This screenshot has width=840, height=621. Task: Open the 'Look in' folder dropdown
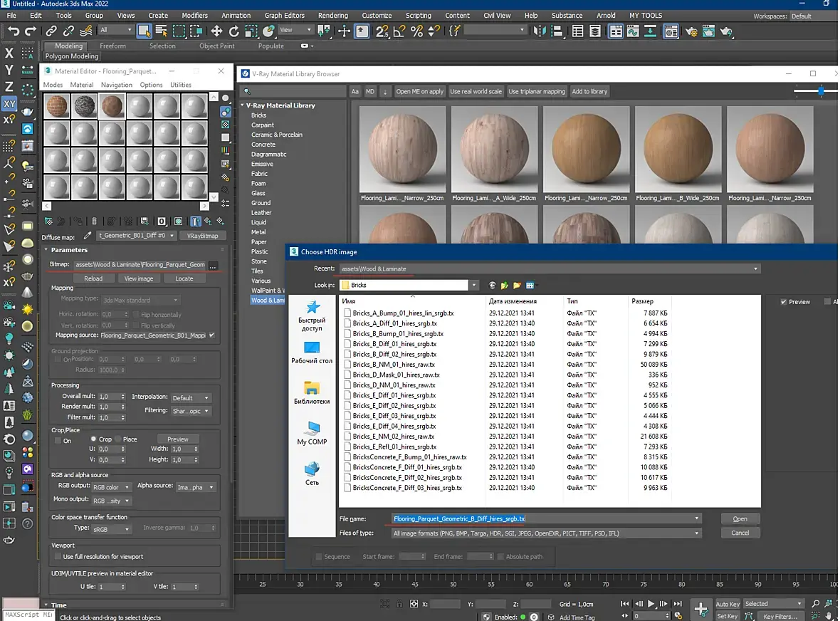(473, 285)
